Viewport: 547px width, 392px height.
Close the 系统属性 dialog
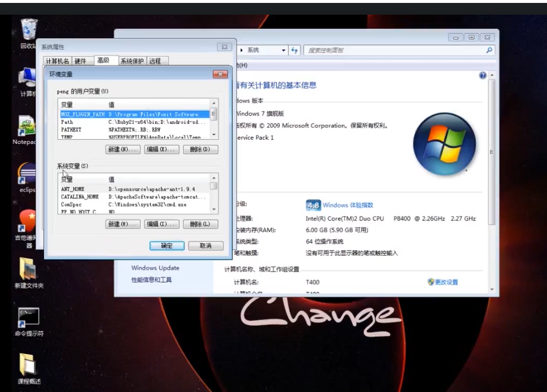pyautogui.click(x=225, y=47)
